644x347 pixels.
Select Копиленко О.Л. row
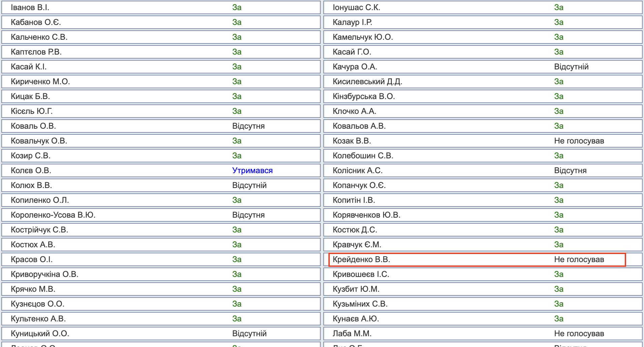tap(161, 200)
